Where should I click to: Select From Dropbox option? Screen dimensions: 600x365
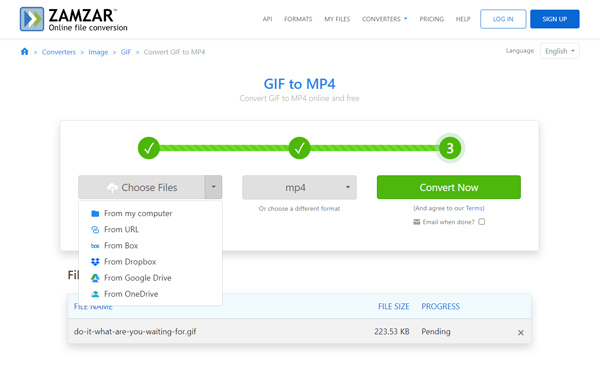pos(150,262)
